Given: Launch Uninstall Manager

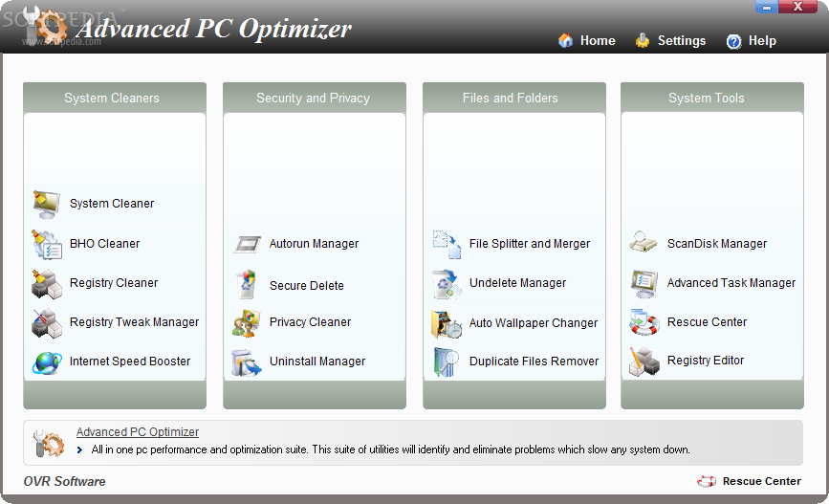Looking at the screenshot, I should (x=317, y=362).
